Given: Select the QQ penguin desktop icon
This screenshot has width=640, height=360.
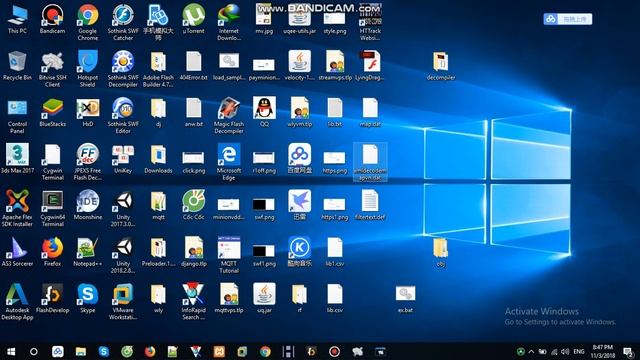Looking at the screenshot, I should [264, 112].
